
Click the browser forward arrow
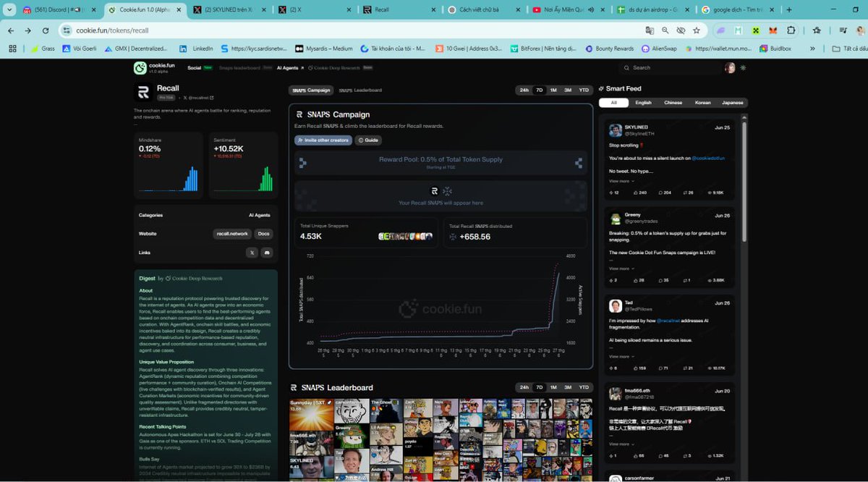pyautogui.click(x=27, y=30)
